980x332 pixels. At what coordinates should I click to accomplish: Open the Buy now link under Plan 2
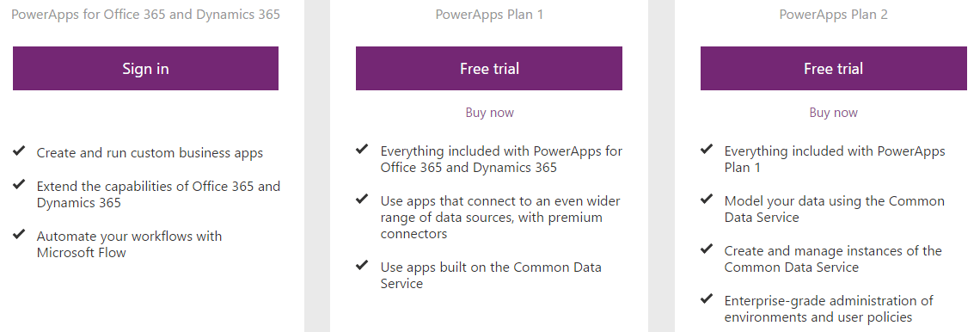[x=834, y=113]
